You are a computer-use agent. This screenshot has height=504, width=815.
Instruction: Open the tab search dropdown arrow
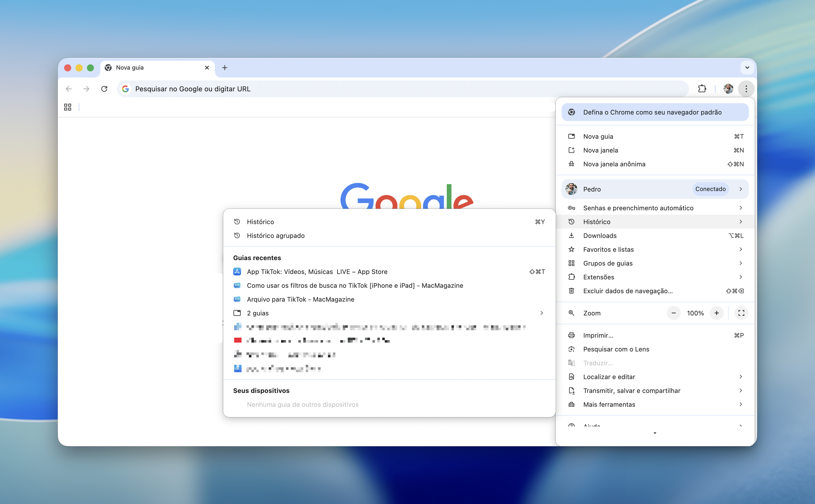[x=747, y=68]
